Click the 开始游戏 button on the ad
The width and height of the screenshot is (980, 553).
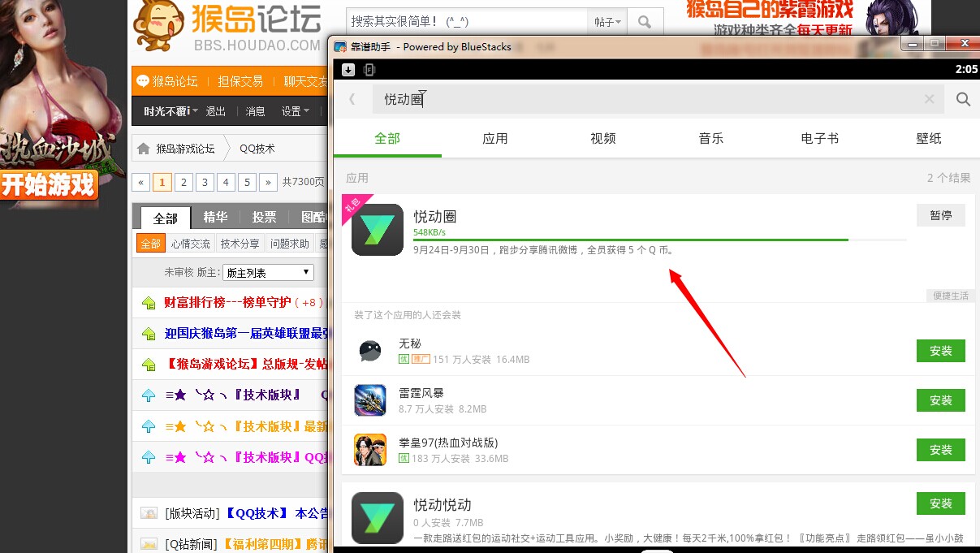coord(49,184)
